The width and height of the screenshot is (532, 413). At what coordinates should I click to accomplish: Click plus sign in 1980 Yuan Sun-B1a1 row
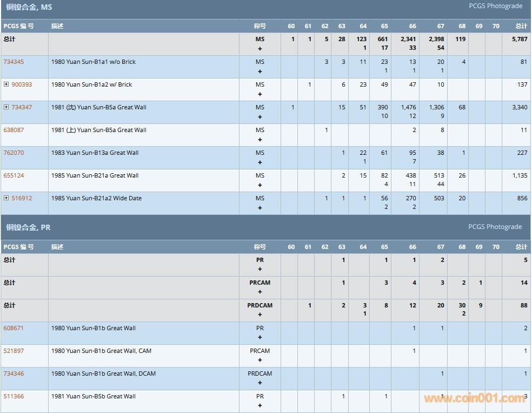(260, 71)
